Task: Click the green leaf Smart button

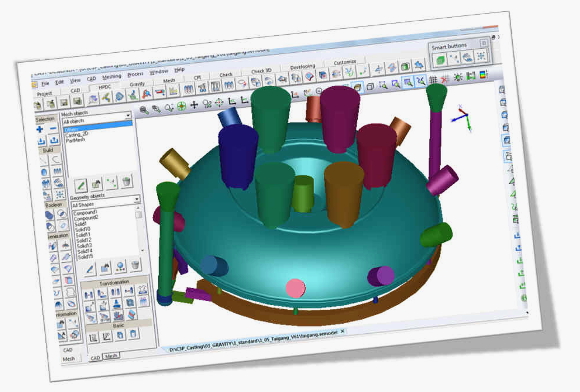Action: click(440, 60)
